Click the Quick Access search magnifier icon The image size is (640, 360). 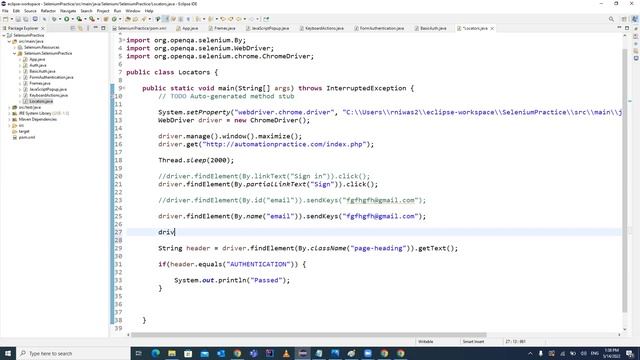point(611,19)
